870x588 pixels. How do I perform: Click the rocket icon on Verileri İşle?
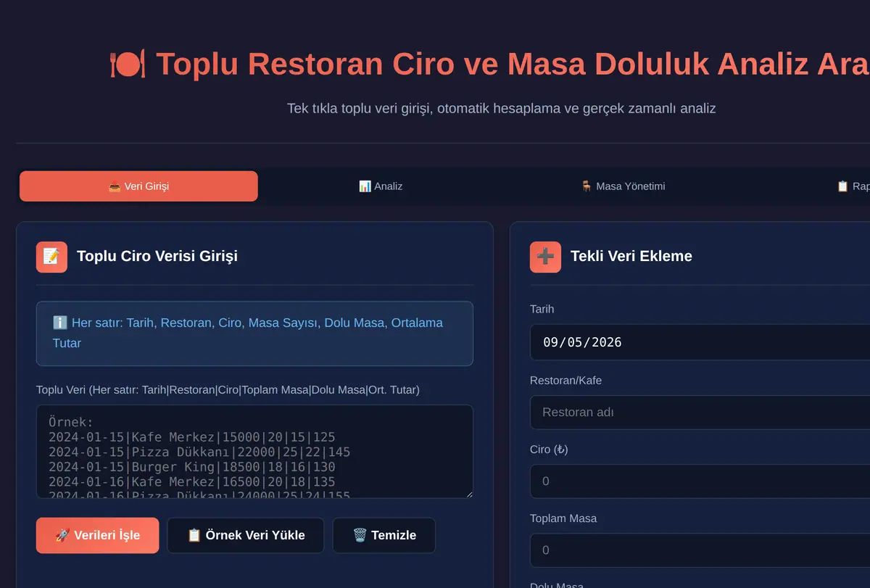tap(62, 535)
